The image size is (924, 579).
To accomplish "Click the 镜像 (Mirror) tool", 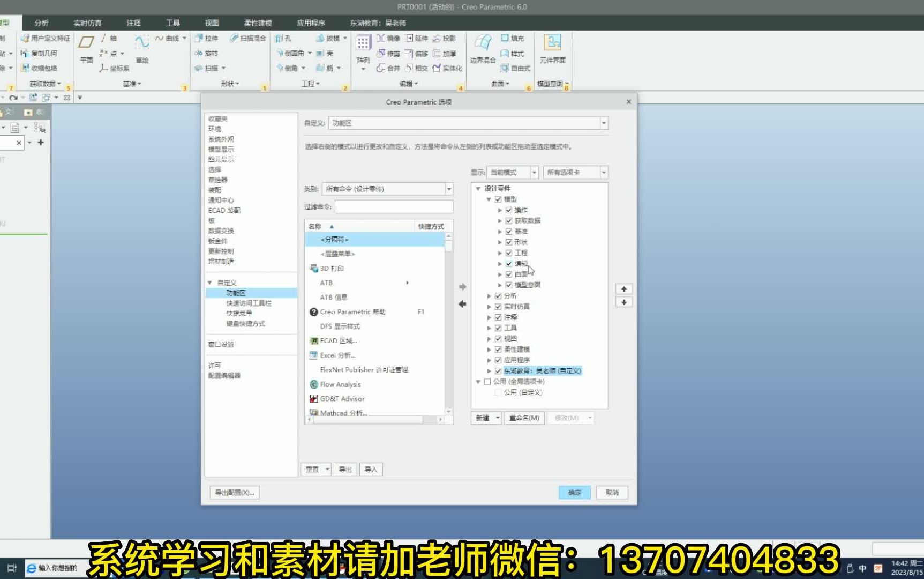I will [389, 38].
